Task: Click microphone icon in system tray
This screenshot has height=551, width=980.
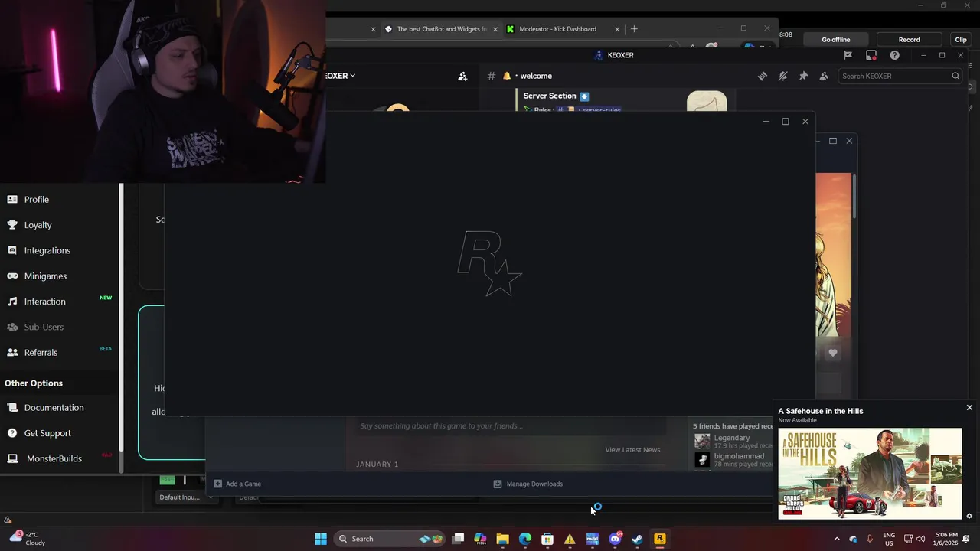Action: 870,539
